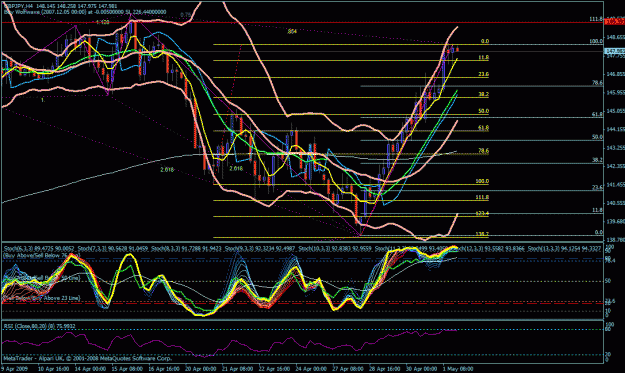The image size is (625, 373).
Task: Click the Buy Wolfwave signal description line
Action: click(85, 12)
